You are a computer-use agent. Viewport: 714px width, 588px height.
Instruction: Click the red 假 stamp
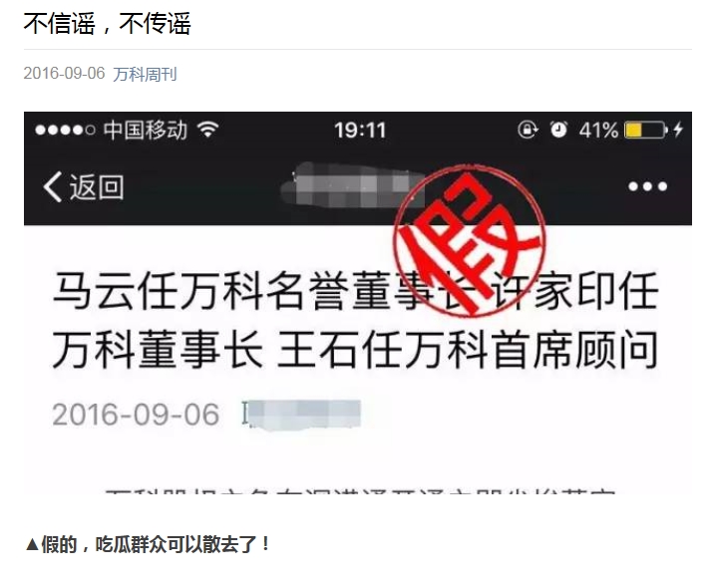470,241
